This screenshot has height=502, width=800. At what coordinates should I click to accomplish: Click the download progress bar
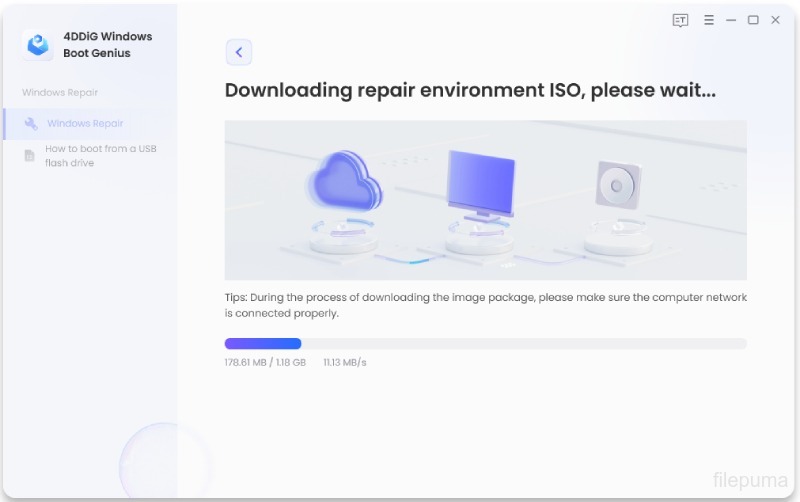[x=485, y=343]
